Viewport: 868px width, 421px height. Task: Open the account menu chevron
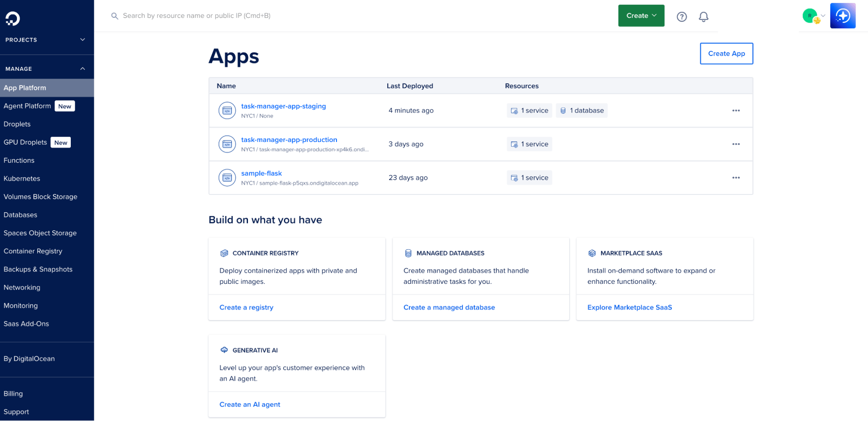coord(823,16)
